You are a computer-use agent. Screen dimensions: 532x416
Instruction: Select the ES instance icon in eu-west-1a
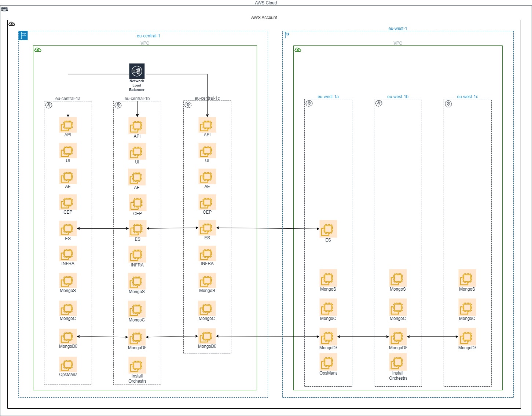[328, 228]
